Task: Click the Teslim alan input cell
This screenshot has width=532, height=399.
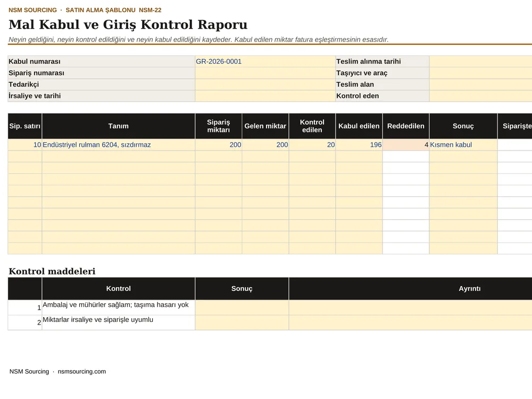Action: click(480, 85)
